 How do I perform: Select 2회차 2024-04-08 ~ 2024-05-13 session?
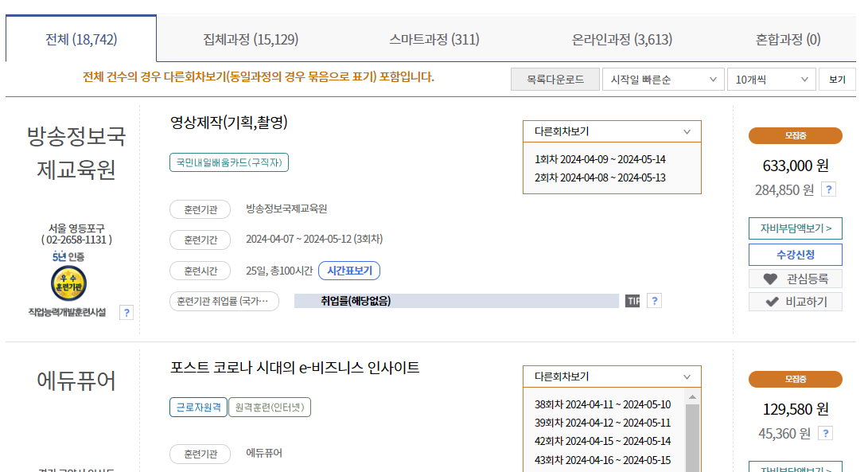tap(600, 177)
